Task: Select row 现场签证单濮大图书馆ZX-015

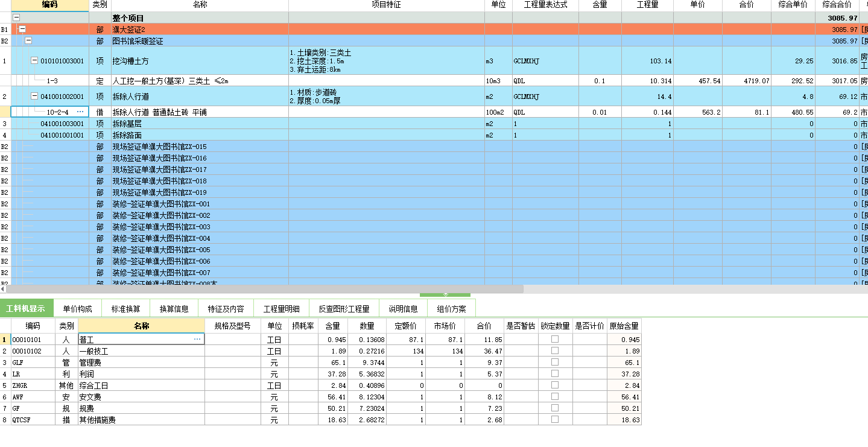Action: (434, 147)
